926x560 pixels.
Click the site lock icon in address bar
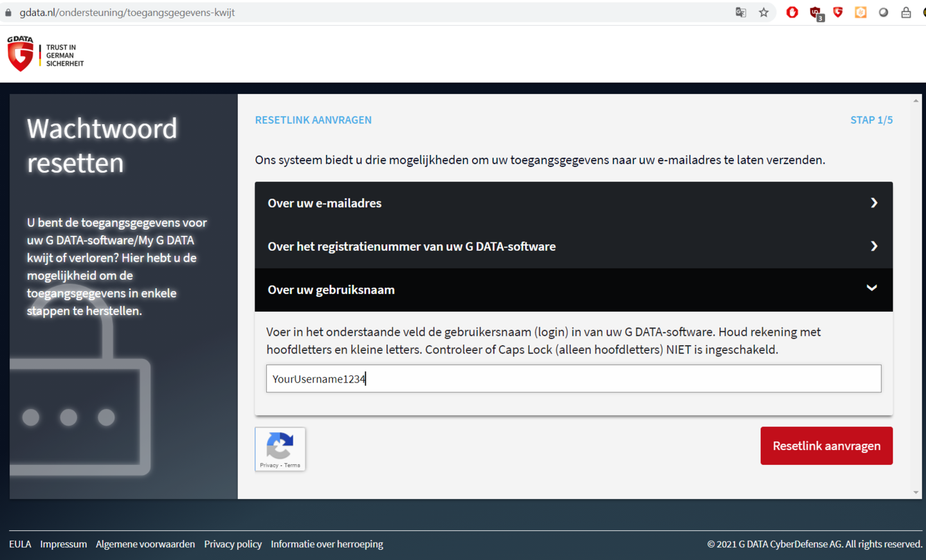[8, 12]
